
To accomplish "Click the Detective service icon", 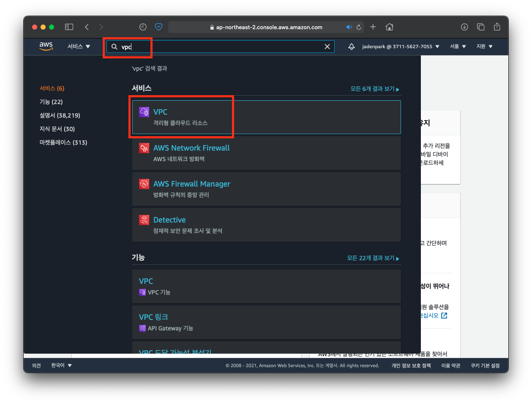I will point(144,220).
